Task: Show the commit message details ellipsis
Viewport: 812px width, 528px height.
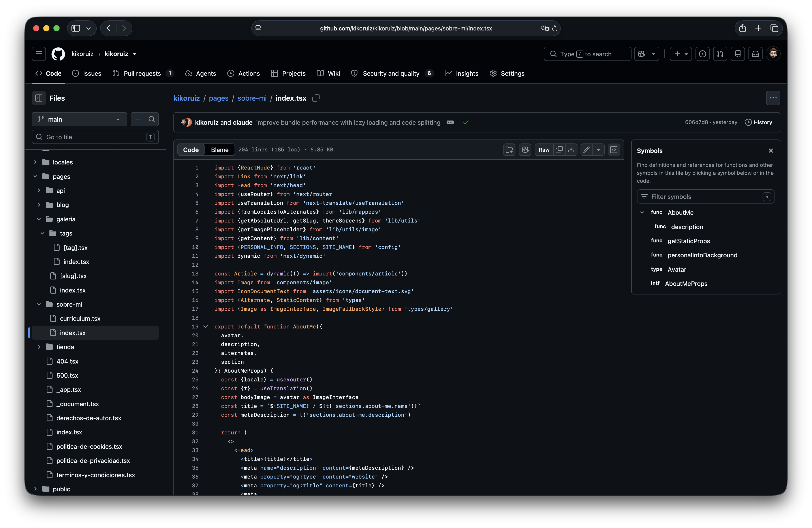Action: pos(450,122)
